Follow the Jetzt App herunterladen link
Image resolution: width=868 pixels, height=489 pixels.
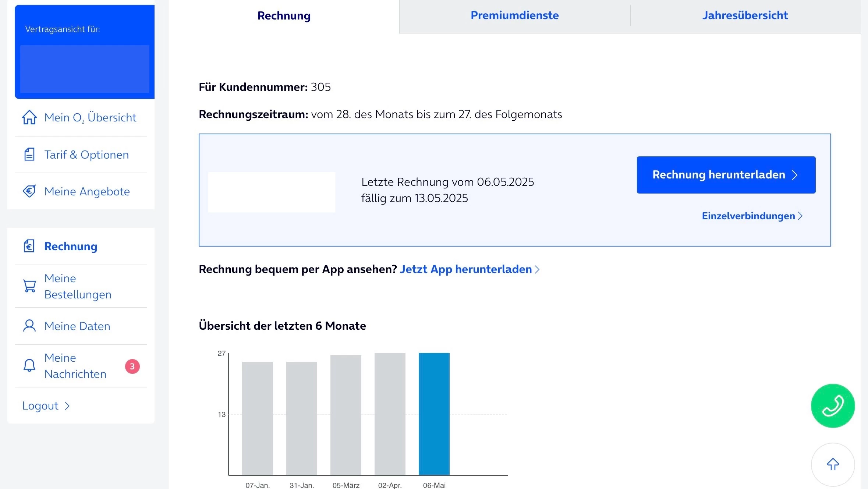pos(469,269)
